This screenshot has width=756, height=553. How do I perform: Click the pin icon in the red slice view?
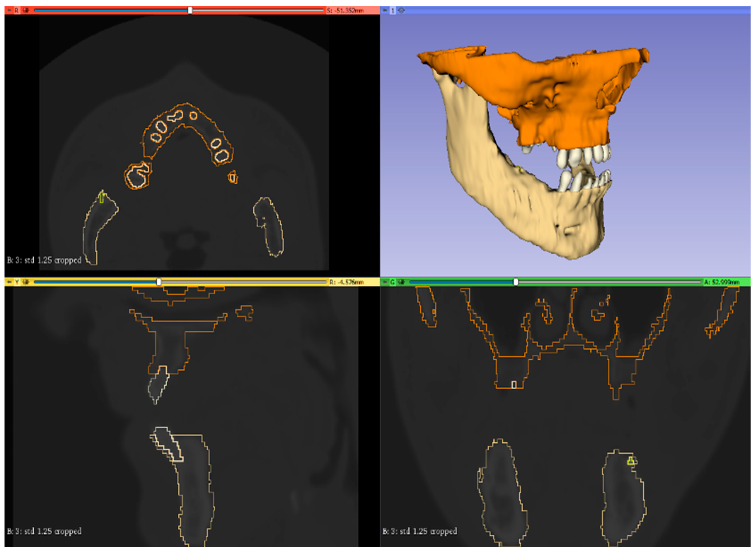[9, 10]
